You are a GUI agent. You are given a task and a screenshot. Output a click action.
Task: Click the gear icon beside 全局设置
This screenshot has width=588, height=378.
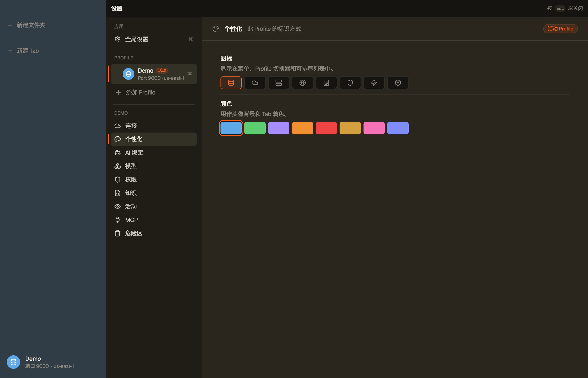[118, 39]
